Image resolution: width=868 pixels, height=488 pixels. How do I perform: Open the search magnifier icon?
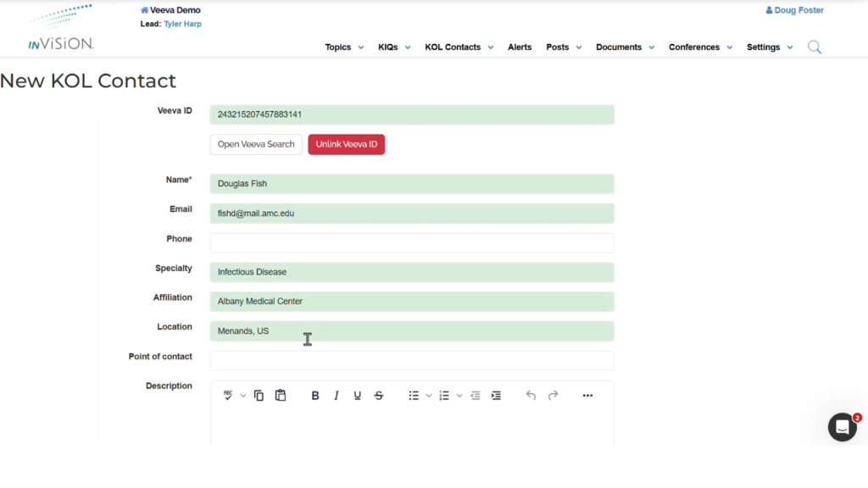pyautogui.click(x=815, y=47)
